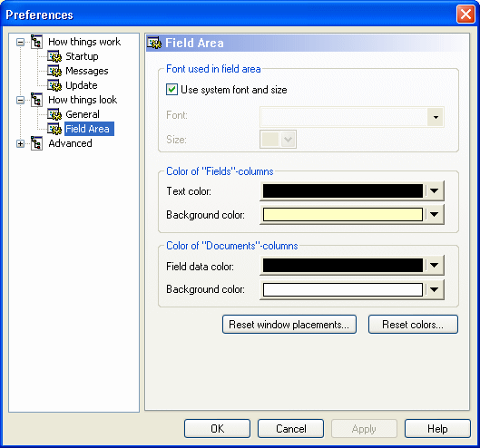Collapse the How things look node
The image size is (480, 448).
pyautogui.click(x=20, y=100)
